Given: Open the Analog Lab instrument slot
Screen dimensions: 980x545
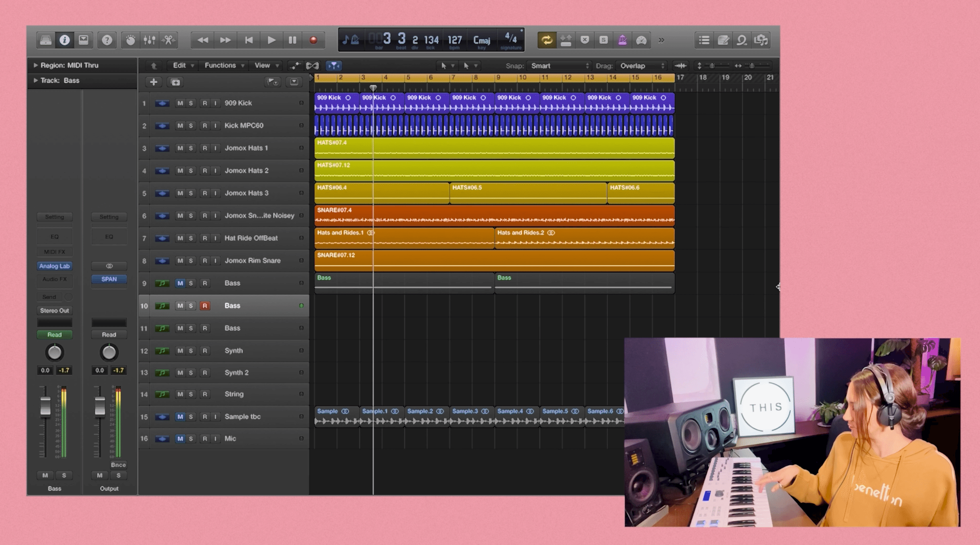Looking at the screenshot, I should [55, 266].
